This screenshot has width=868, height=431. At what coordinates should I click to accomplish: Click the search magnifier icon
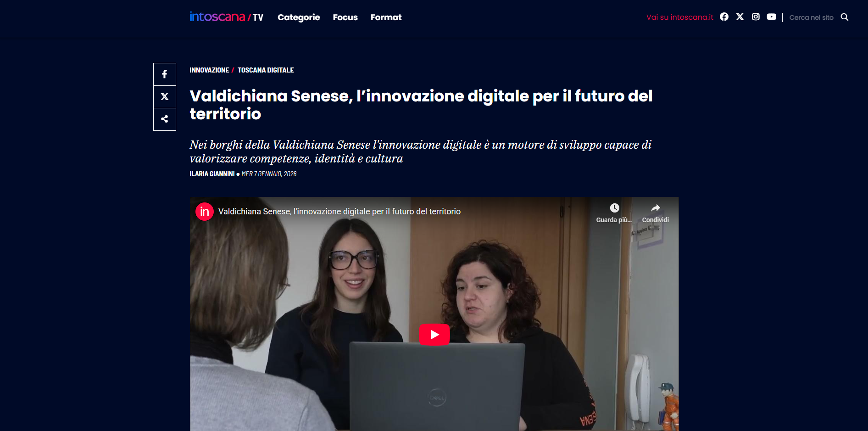tap(844, 17)
